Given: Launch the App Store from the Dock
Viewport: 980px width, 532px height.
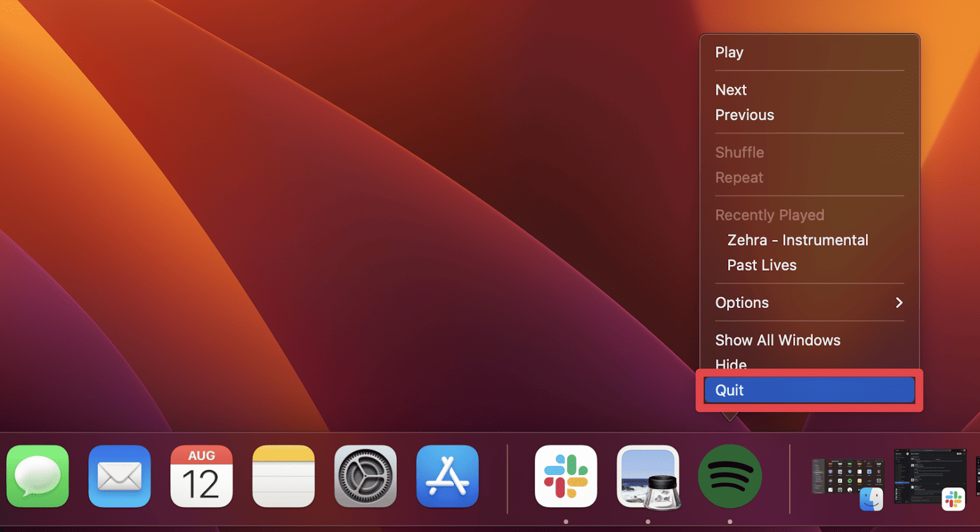Looking at the screenshot, I should point(448,476).
